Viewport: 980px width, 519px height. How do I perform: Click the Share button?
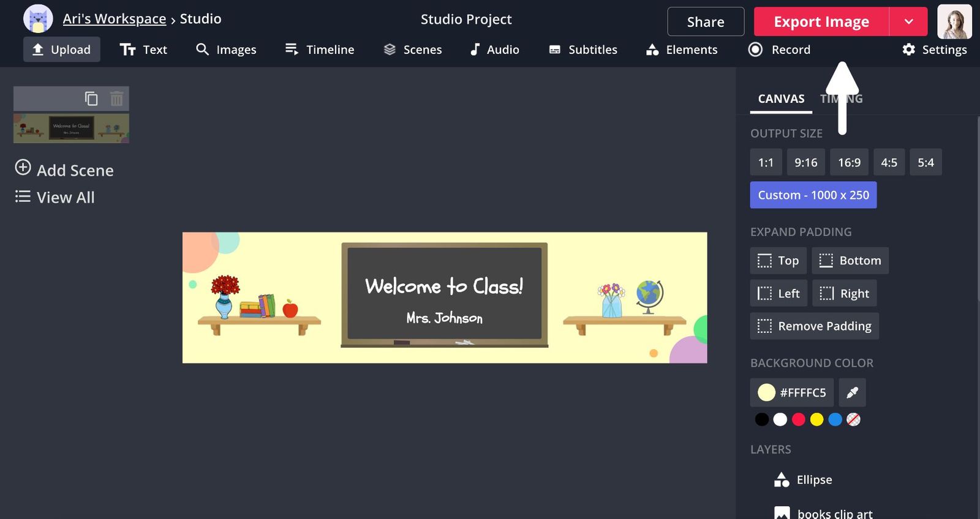pos(706,22)
